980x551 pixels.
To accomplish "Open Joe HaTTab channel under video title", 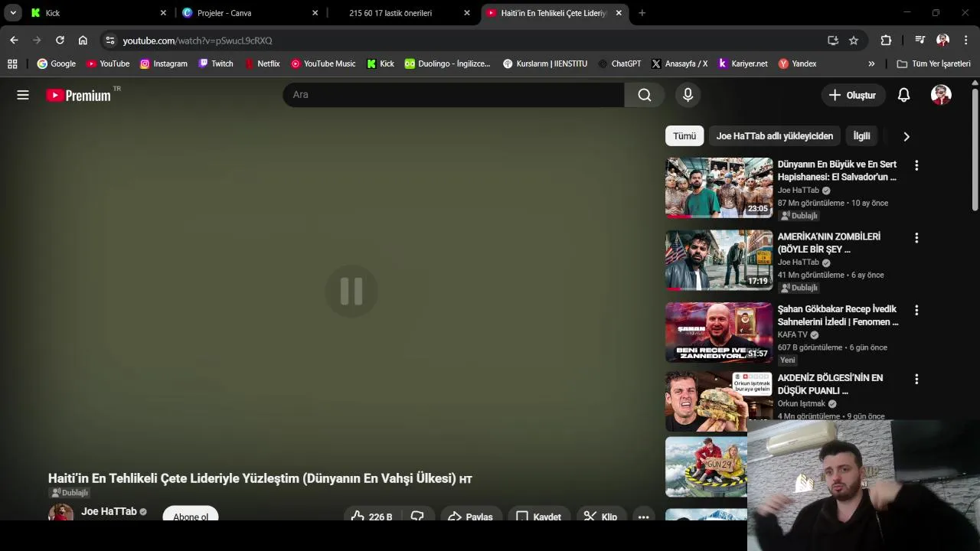I will [x=109, y=511].
